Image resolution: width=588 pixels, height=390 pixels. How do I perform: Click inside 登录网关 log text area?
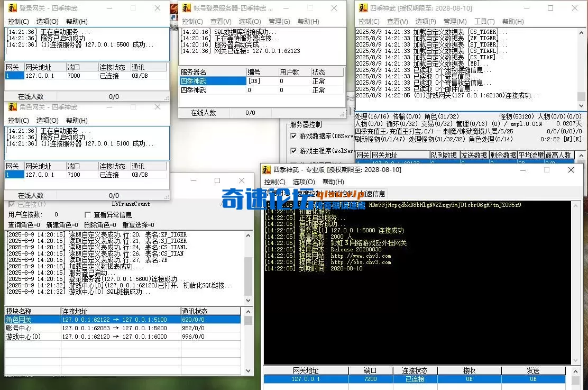coord(87,44)
